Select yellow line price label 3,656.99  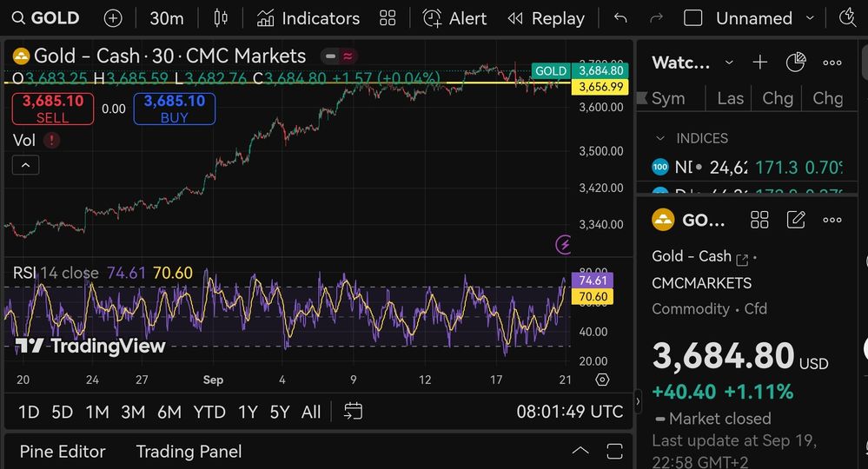(x=600, y=87)
